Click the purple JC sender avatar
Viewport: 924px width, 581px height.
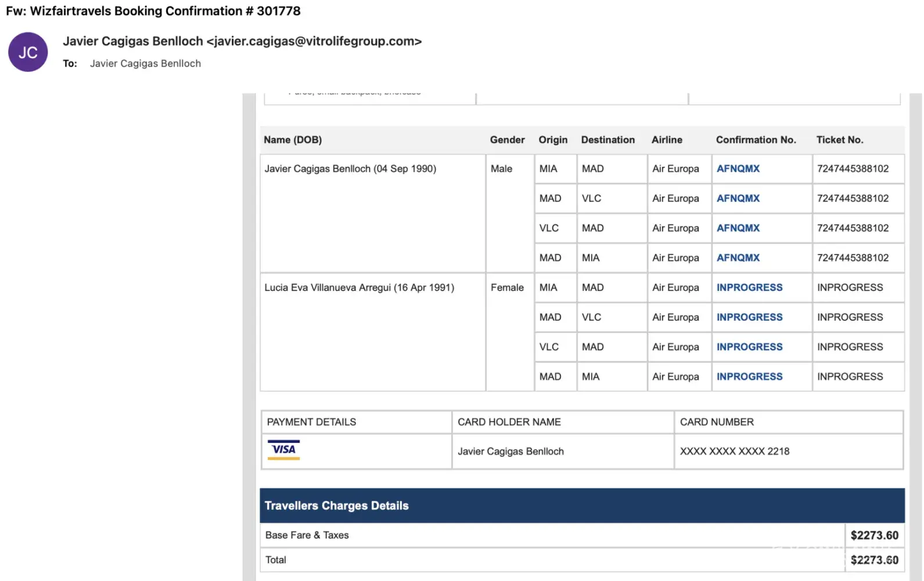click(28, 52)
